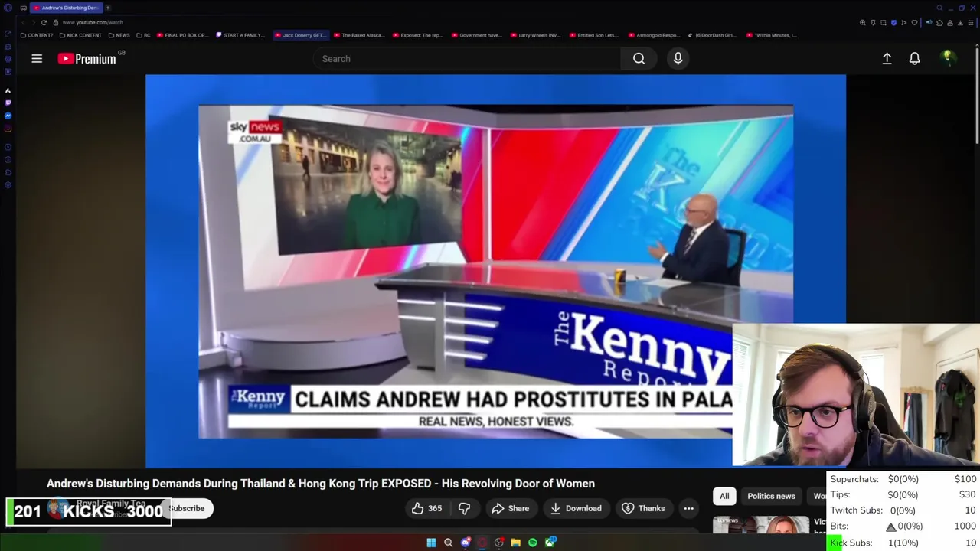Open the YouTube upload/create icon

[887, 58]
